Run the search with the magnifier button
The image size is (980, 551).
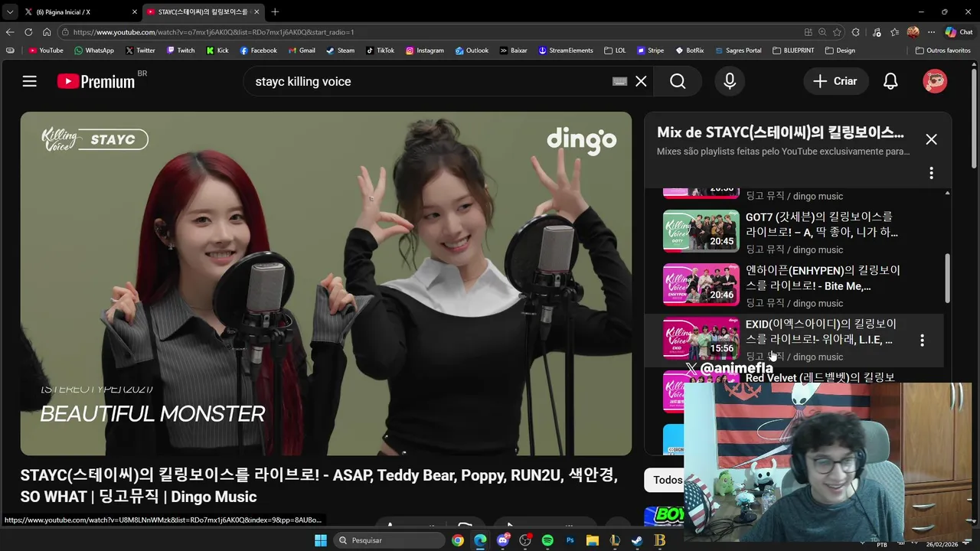tap(678, 81)
